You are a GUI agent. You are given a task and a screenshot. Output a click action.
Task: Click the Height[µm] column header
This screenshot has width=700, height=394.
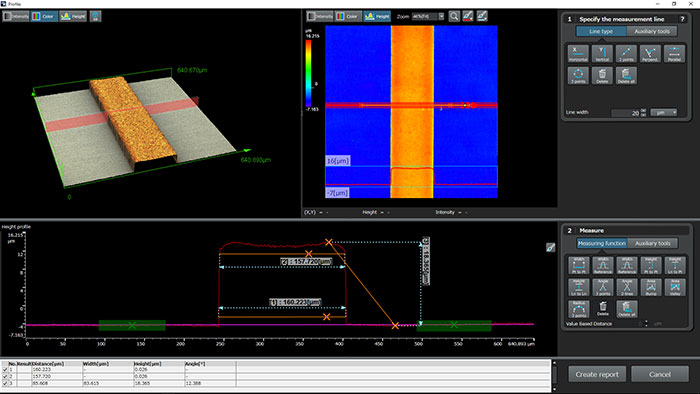click(159, 364)
